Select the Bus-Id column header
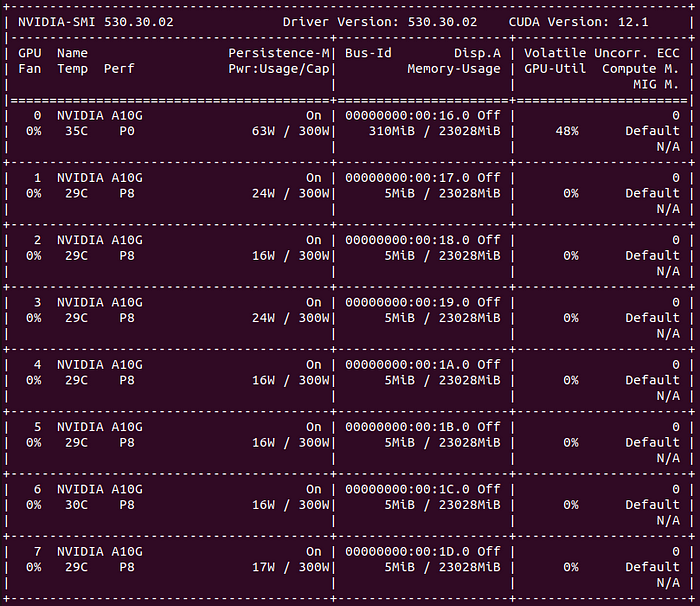This screenshot has width=700, height=606. [368, 53]
